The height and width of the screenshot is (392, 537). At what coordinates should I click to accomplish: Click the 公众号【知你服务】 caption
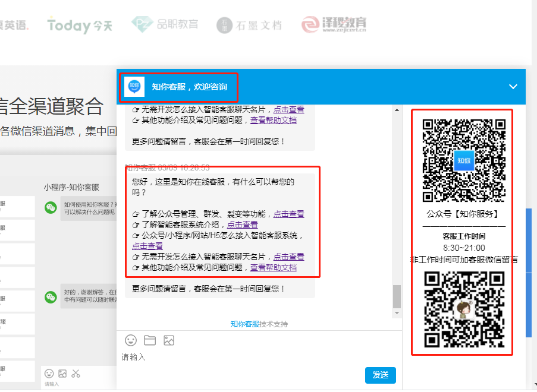[x=464, y=214]
